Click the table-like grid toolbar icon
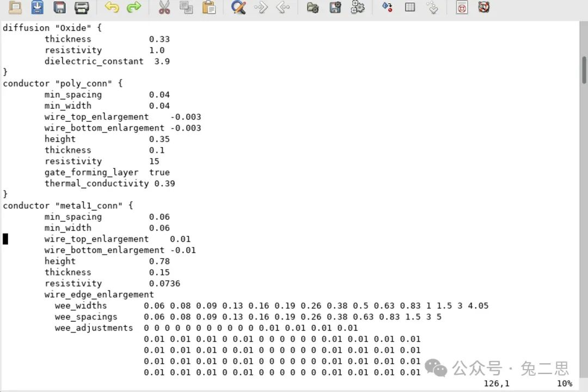Viewport: 588px width, 392px height. 410,7
